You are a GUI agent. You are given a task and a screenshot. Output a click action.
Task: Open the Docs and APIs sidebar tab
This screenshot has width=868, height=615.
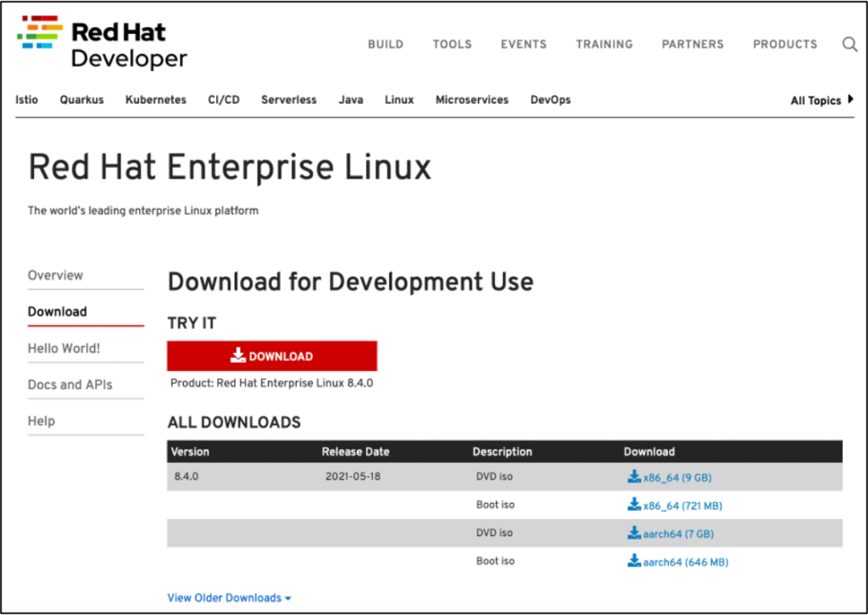coord(70,384)
